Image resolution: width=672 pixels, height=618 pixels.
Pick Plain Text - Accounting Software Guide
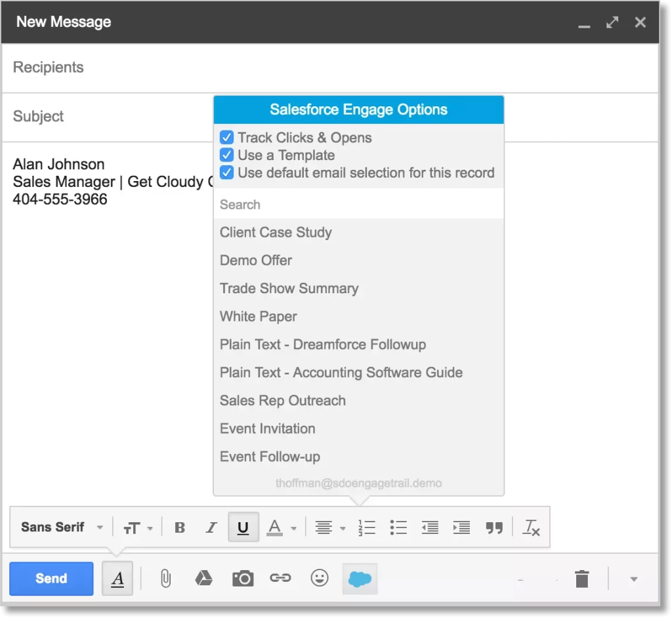[x=359, y=373]
